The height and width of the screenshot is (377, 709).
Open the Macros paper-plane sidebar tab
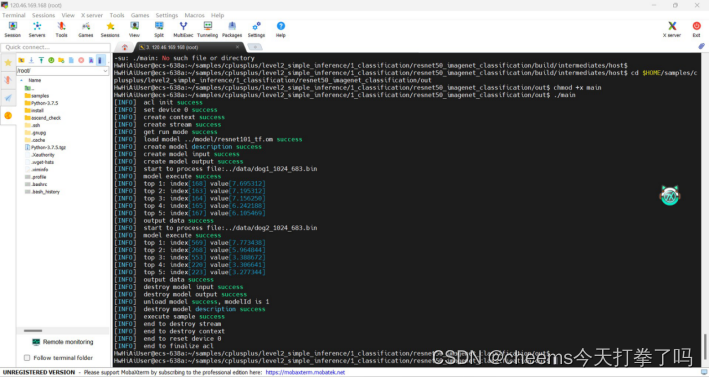click(8, 98)
